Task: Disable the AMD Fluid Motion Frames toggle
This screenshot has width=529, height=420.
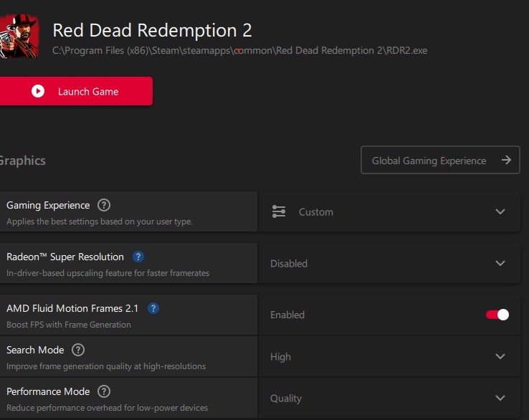Action: click(x=497, y=315)
